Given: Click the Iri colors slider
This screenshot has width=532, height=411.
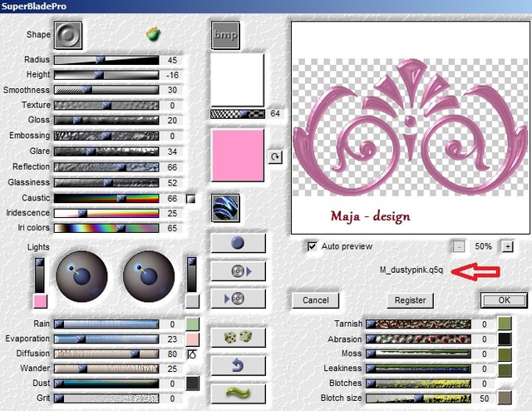Looking at the screenshot, I should tap(106, 228).
